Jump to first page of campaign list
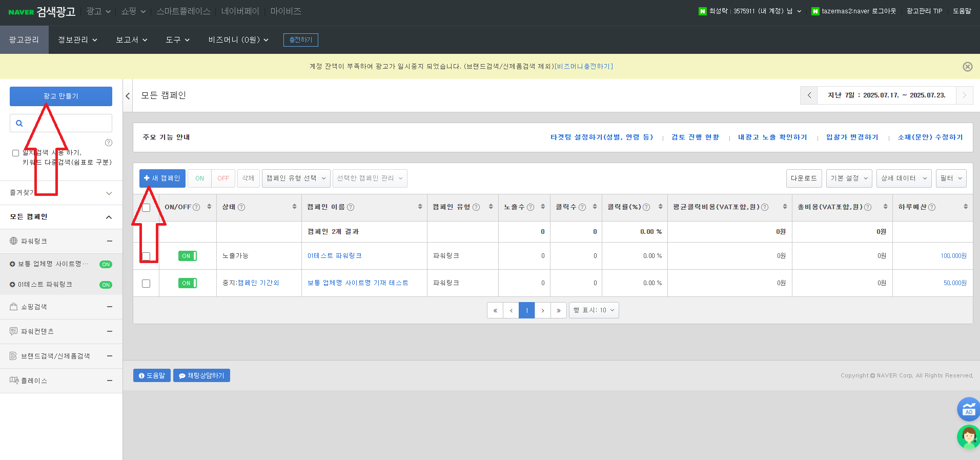 (495, 310)
